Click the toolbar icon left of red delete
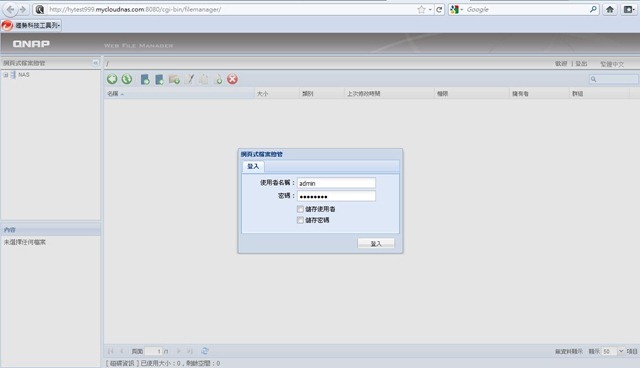The width and height of the screenshot is (640, 368). click(218, 79)
